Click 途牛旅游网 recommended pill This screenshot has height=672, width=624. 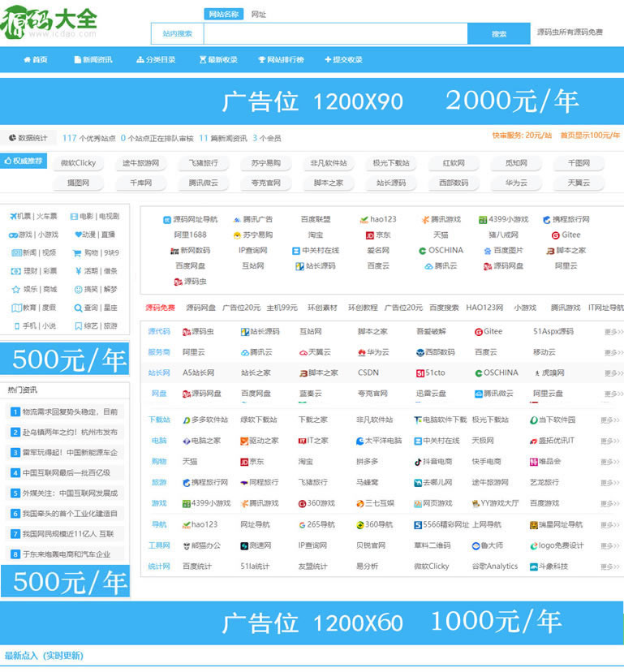click(x=140, y=163)
